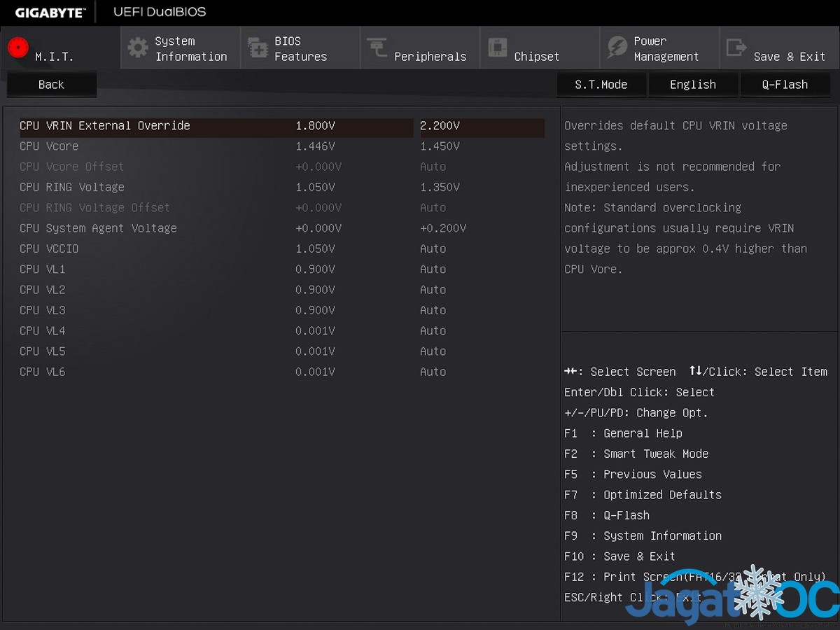The width and height of the screenshot is (840, 630).
Task: Click the CPU Vcore current reading 1.446V
Action: tap(315, 146)
